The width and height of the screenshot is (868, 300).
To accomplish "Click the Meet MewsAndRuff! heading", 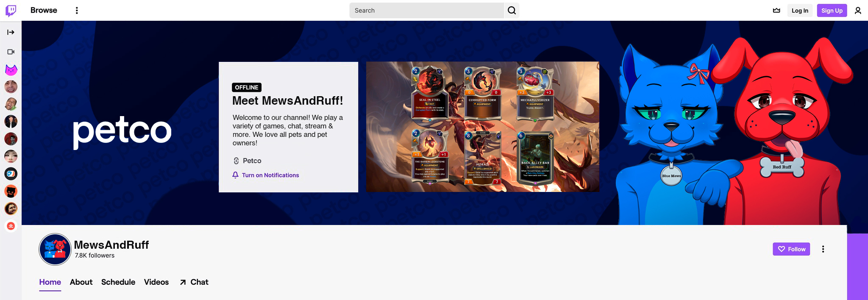I will (288, 101).
